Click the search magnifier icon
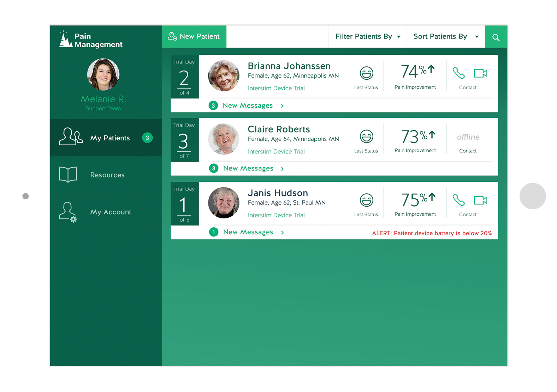Image resolution: width=557 pixels, height=392 pixels. [496, 37]
